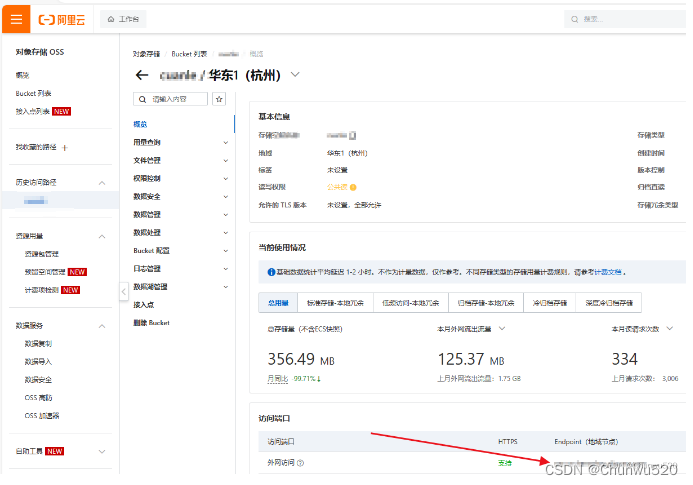693x485 pixels.
Task: Click the help icon beside 外网访问
Action: (x=301, y=463)
